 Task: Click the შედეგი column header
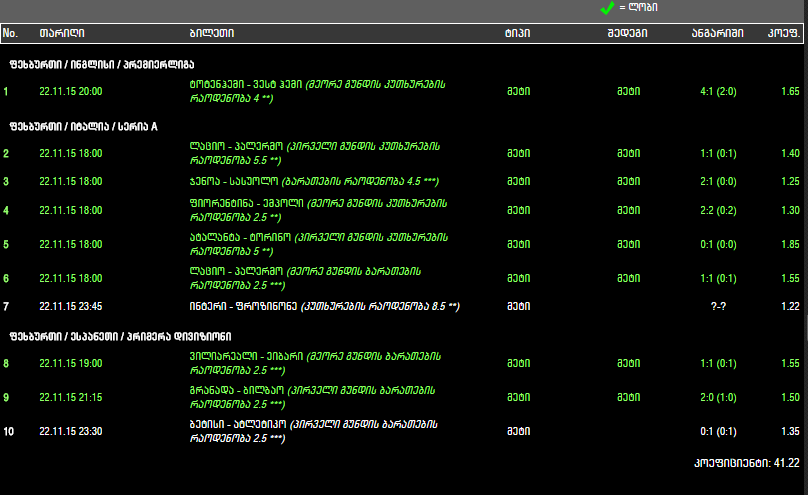point(627,33)
